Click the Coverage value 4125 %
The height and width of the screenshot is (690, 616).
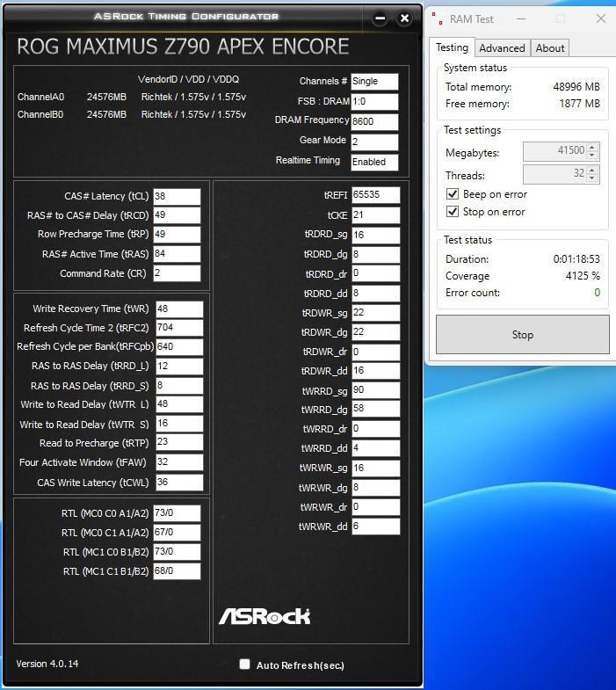click(583, 276)
